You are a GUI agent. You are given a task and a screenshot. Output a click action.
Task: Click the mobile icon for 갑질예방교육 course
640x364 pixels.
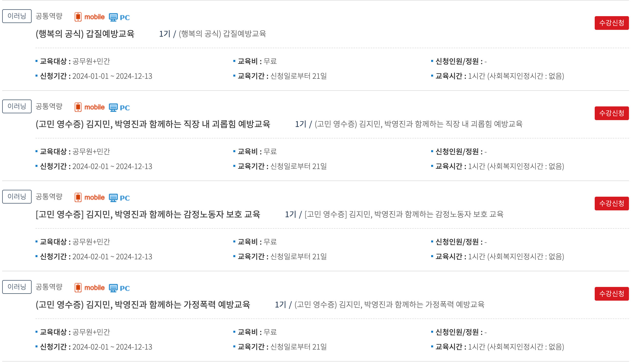(78, 16)
